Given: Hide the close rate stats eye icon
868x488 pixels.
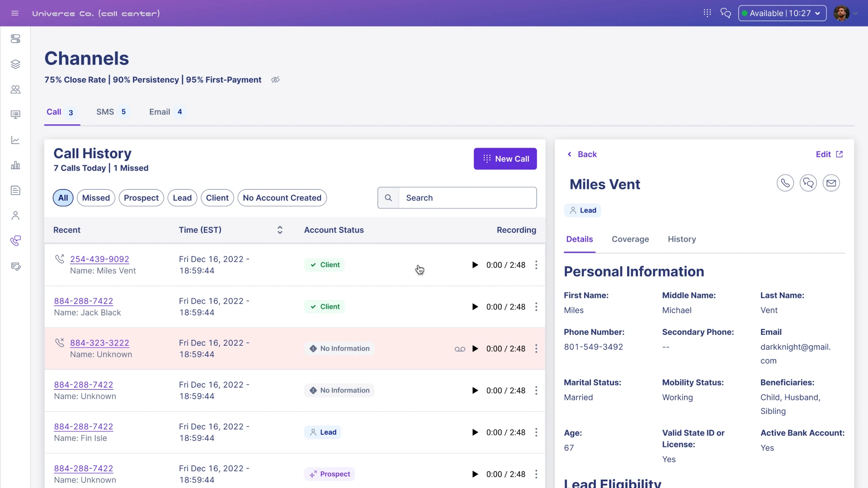Looking at the screenshot, I should coord(275,80).
